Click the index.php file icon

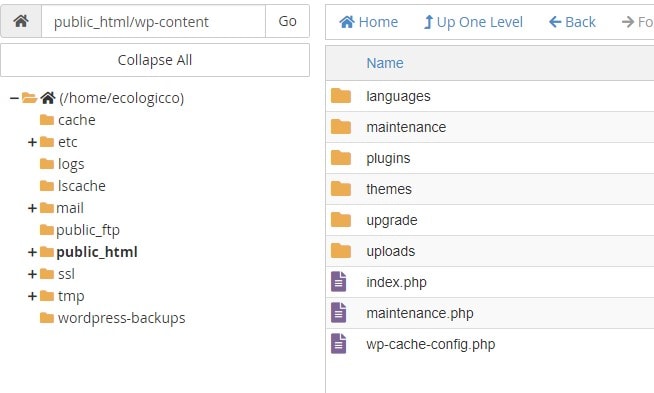(x=339, y=282)
